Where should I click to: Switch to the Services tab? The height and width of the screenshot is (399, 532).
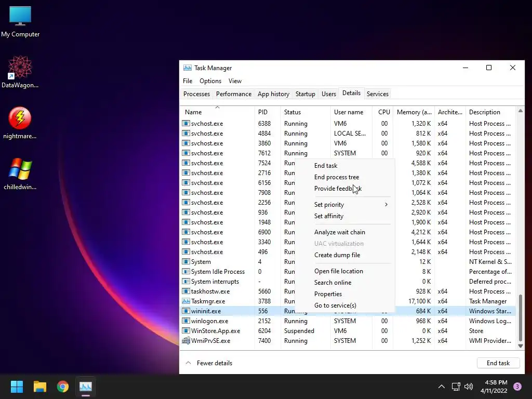377,94
